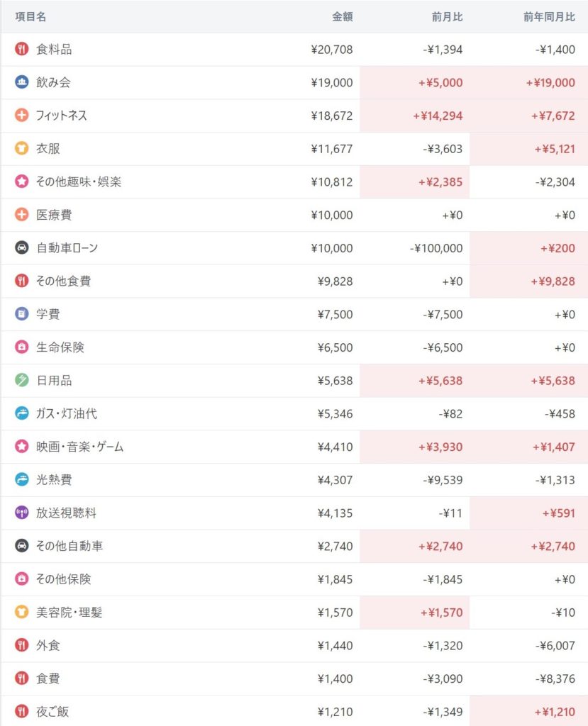Click the 飲み会 blue category icon
The height and width of the screenshot is (726, 588).
tap(22, 82)
